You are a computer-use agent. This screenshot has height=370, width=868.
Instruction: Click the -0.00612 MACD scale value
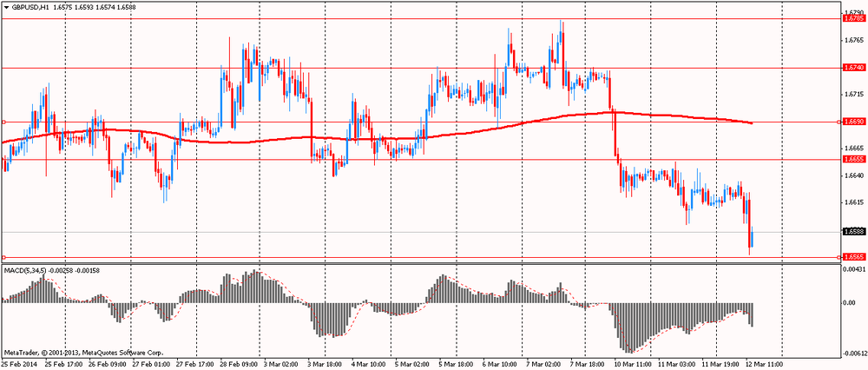coord(853,353)
